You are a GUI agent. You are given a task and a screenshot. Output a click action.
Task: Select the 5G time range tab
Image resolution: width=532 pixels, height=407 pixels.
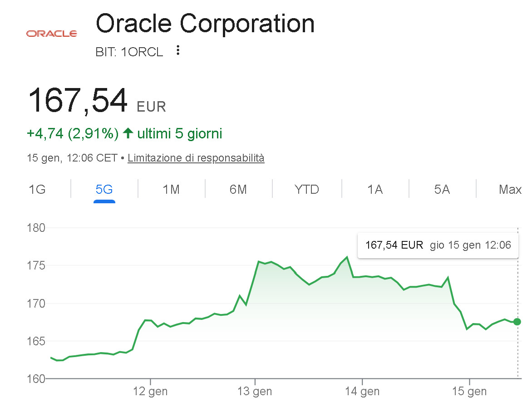pyautogui.click(x=104, y=189)
